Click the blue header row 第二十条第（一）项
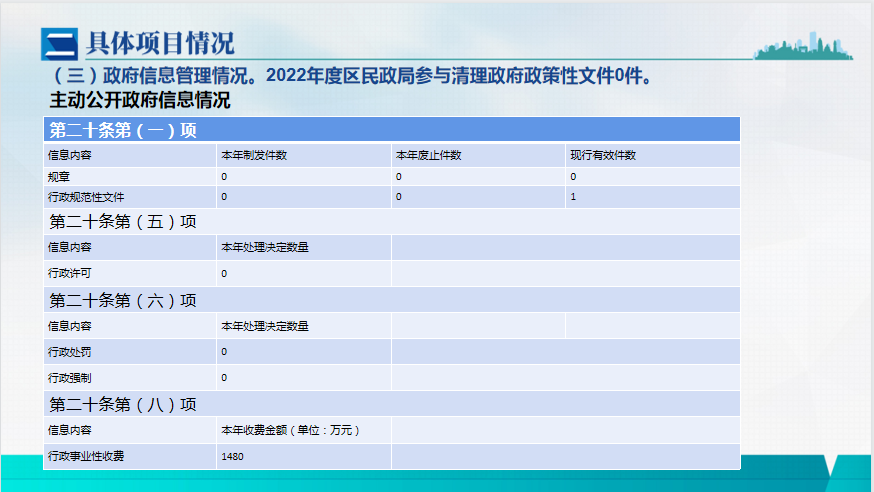 [392, 130]
